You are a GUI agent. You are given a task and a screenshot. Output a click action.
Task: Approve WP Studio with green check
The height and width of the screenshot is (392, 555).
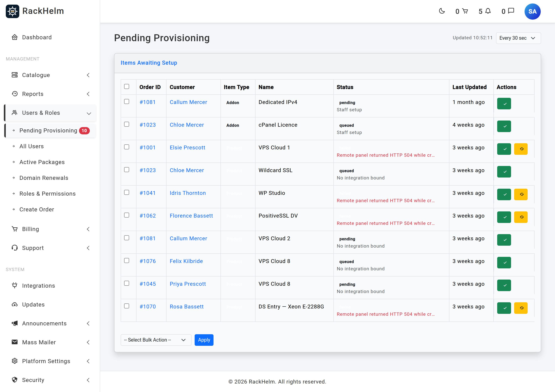coord(504,194)
